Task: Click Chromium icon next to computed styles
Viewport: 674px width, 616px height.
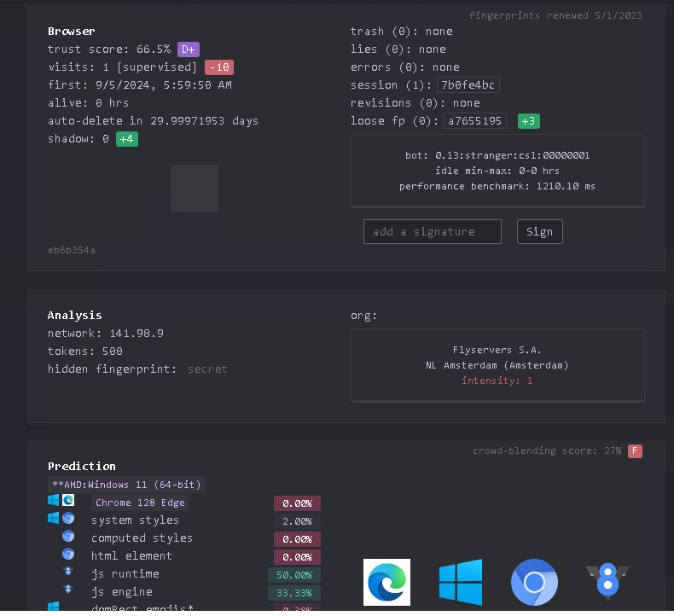Action: point(68,537)
